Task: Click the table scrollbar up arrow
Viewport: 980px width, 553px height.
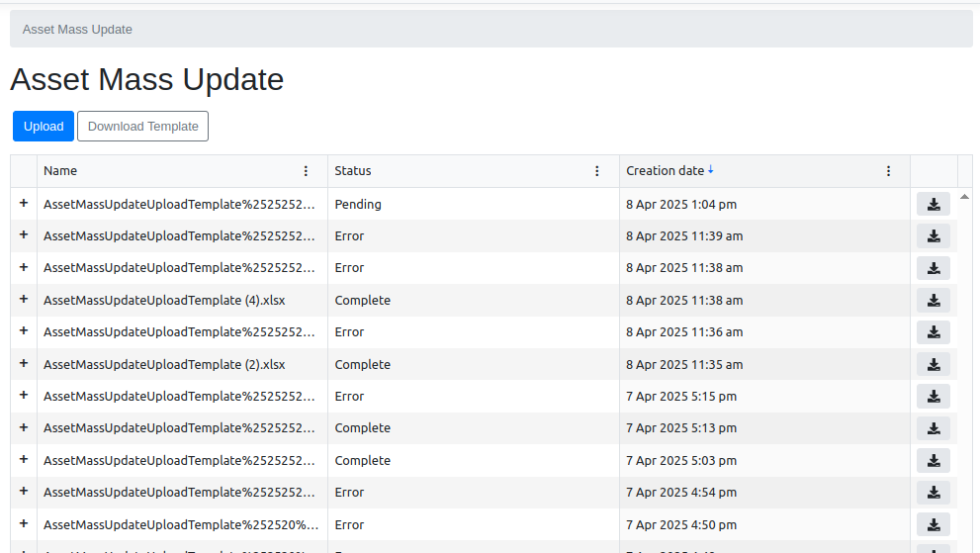Action: (x=964, y=196)
